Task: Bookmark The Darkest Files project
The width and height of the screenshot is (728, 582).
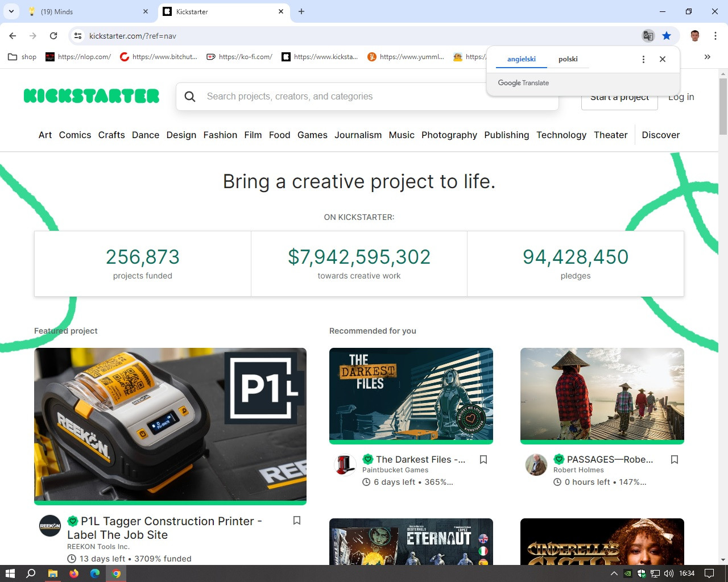Action: (483, 459)
